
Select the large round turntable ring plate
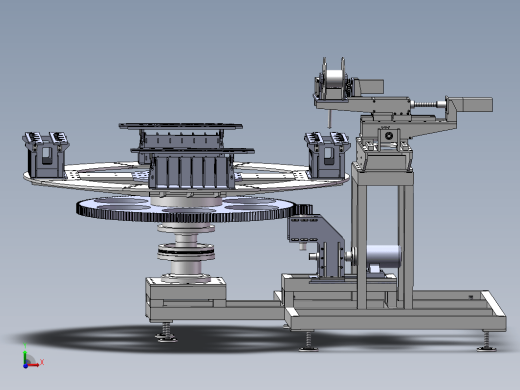coord(186,178)
